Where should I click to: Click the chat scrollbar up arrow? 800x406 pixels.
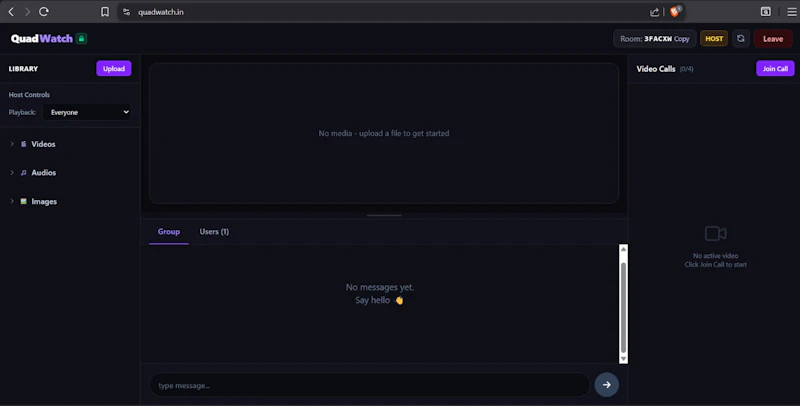coord(623,249)
